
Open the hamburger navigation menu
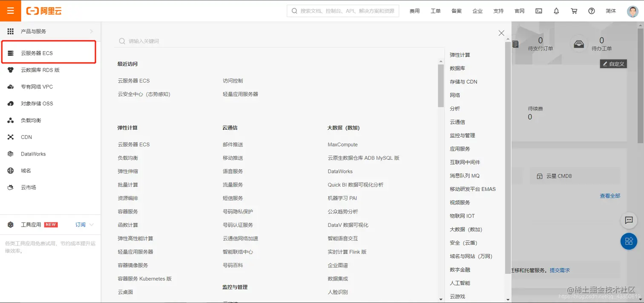click(10, 11)
